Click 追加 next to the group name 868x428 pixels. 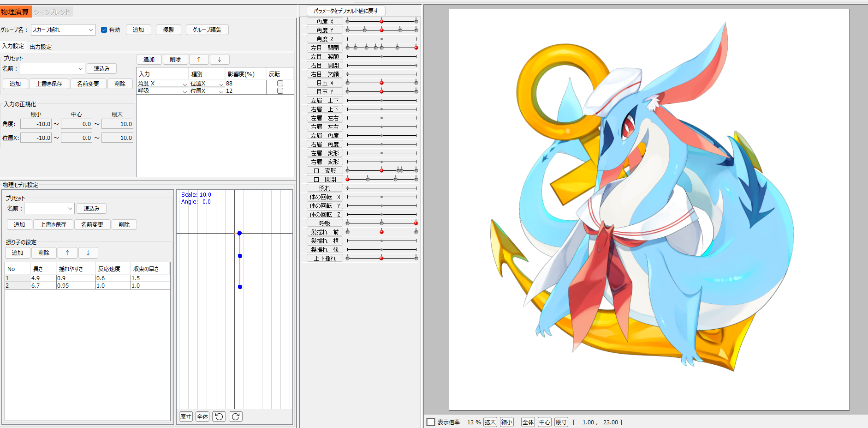(x=138, y=30)
